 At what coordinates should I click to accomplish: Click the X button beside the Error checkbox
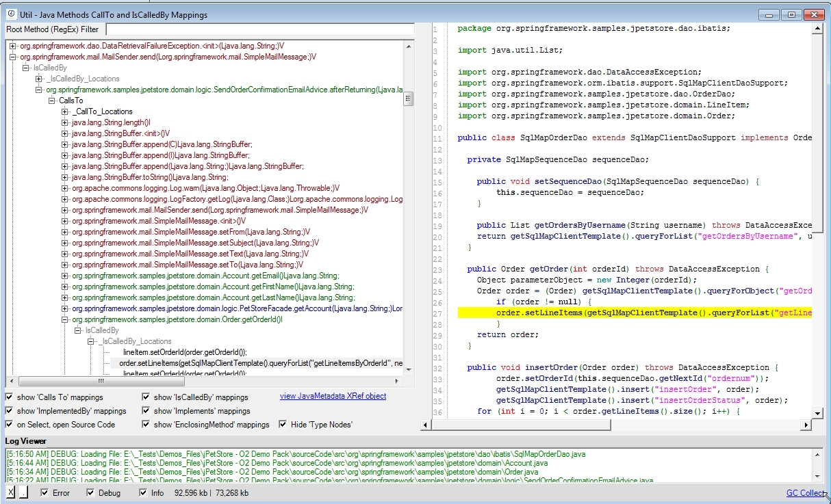coord(11,492)
